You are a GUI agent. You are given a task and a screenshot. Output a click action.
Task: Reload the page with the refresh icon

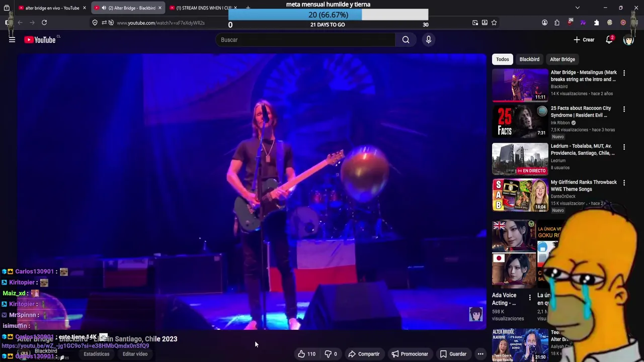coord(44,23)
